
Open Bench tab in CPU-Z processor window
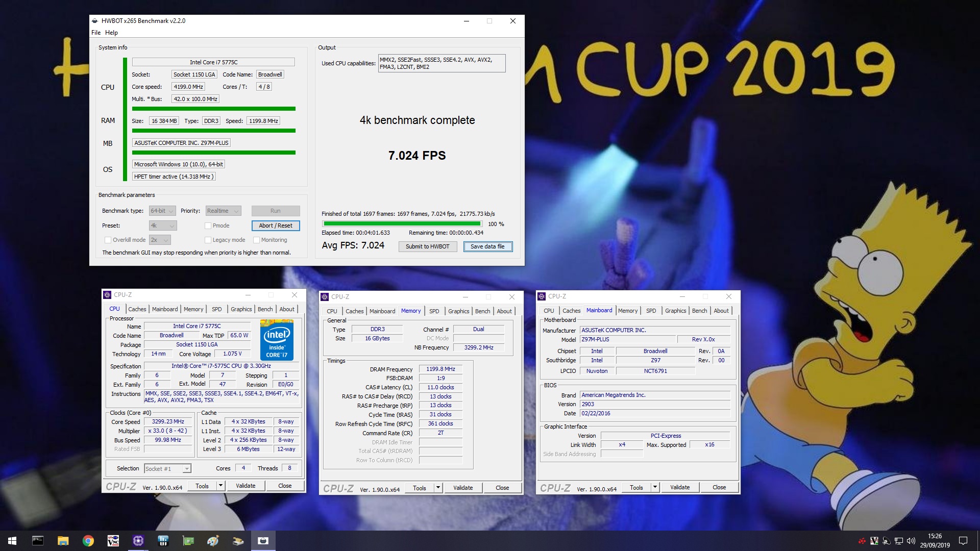coord(265,309)
